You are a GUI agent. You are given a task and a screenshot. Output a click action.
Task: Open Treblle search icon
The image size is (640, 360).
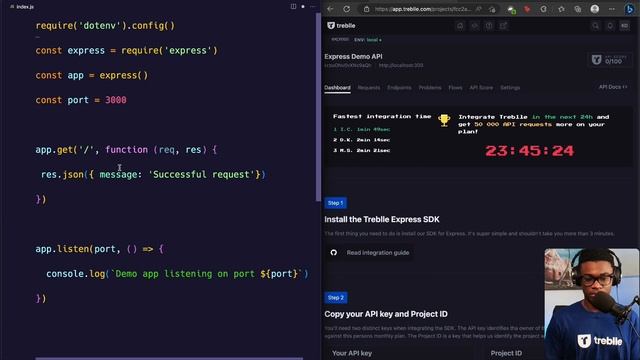pyautogui.click(x=596, y=26)
